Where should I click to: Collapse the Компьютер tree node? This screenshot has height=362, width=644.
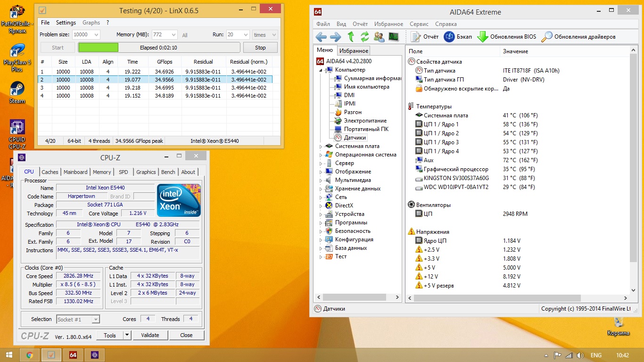click(321, 70)
